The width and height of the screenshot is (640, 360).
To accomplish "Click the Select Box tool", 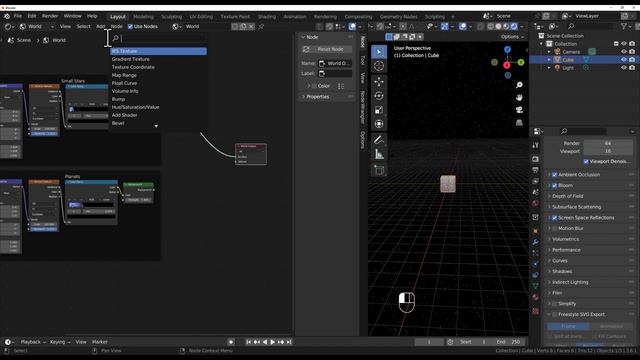I will pyautogui.click(x=379, y=51).
